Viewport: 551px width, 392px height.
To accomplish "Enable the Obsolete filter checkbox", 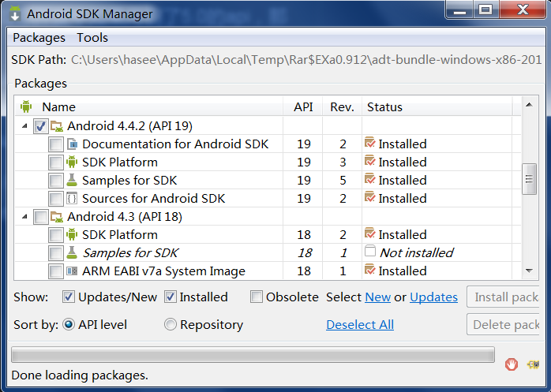I will (x=257, y=297).
